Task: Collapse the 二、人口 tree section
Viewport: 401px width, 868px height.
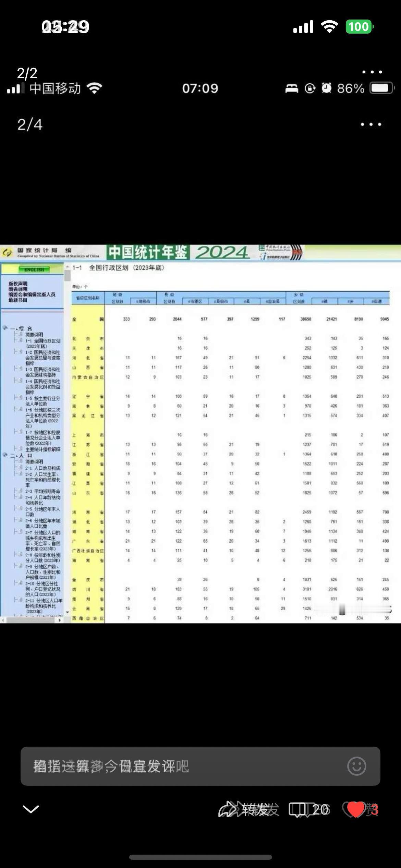Action: pos(5,455)
